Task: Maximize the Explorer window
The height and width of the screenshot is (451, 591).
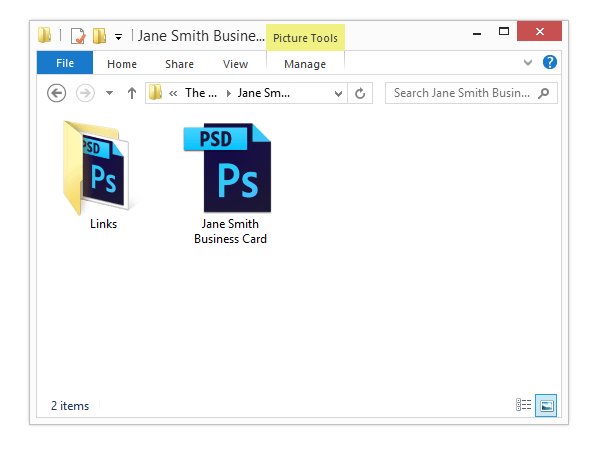Action: [x=504, y=31]
